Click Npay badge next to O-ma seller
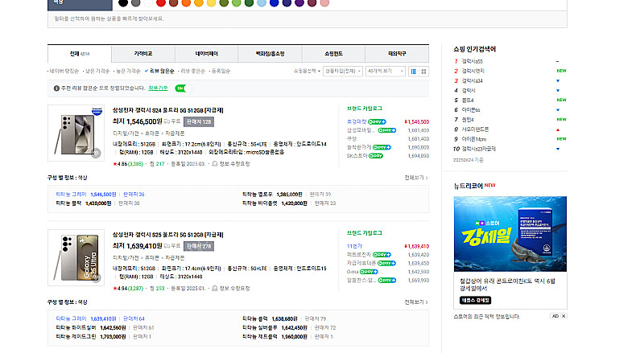The image size is (644, 353). coord(369,272)
